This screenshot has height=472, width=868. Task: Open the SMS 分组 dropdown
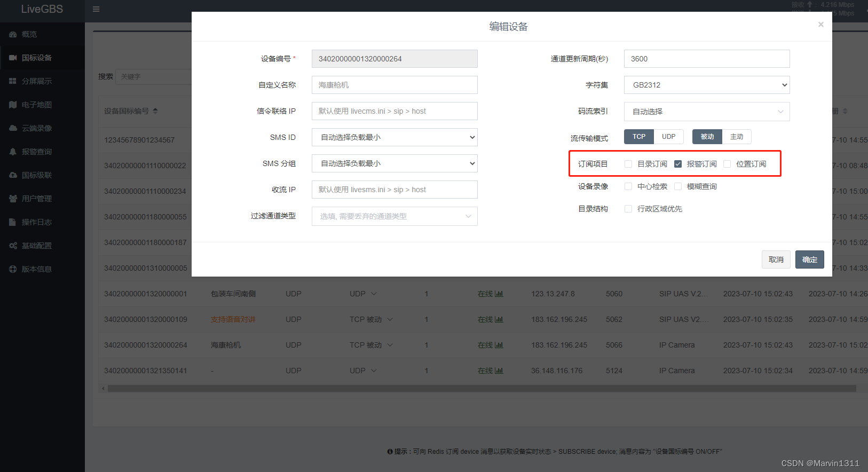pyautogui.click(x=394, y=163)
